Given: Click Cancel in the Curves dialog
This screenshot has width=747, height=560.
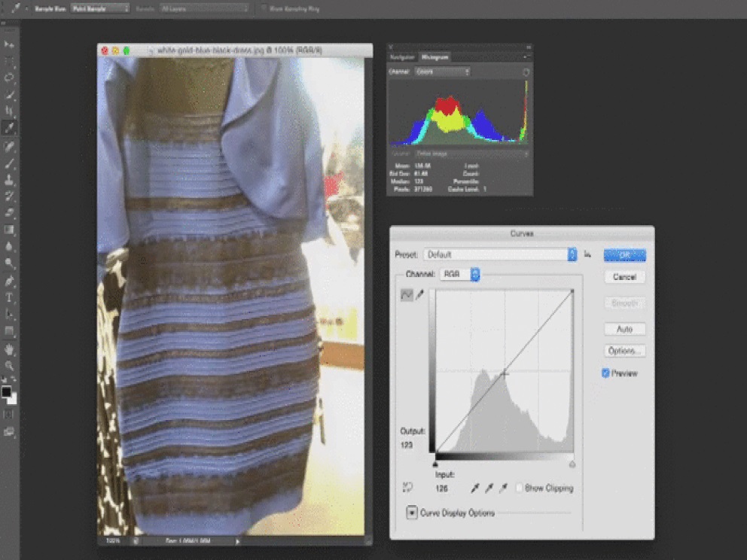Looking at the screenshot, I should (x=624, y=277).
